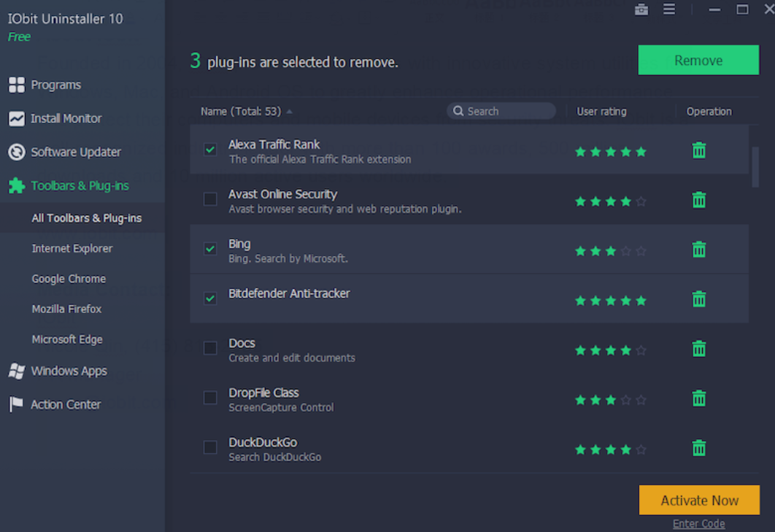Image resolution: width=775 pixels, height=532 pixels.
Task: Enable the Docs plug-in checkbox
Action: click(210, 348)
